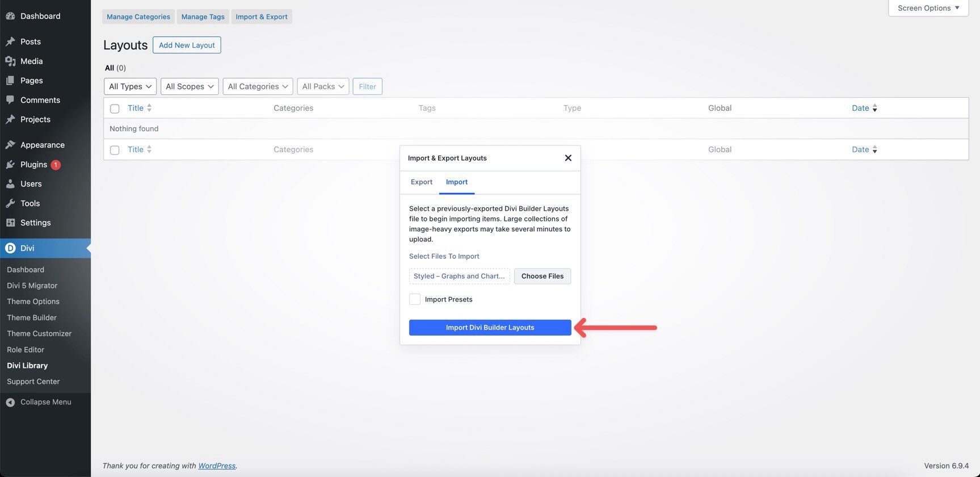Image resolution: width=980 pixels, height=477 pixels.
Task: Open the All Packs dropdown
Action: pos(323,86)
